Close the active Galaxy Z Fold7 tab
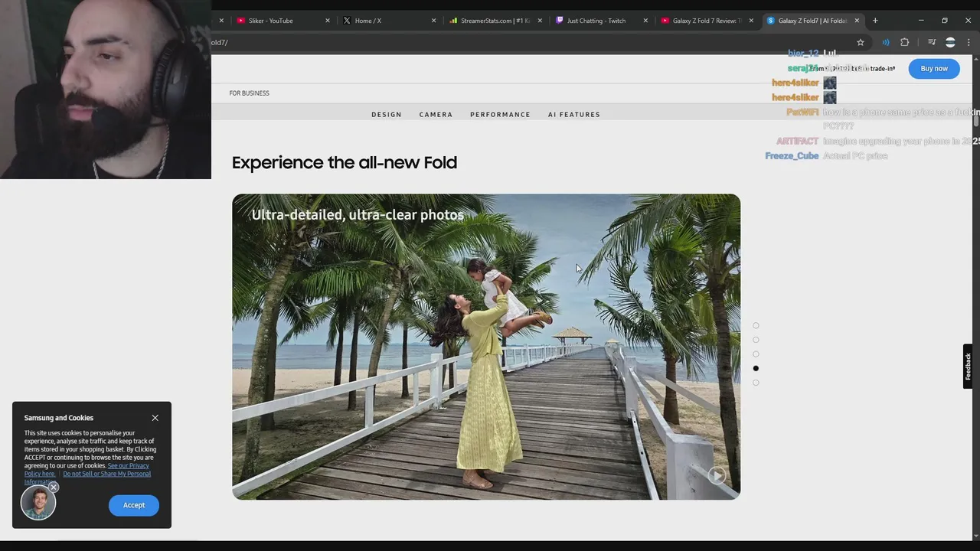This screenshot has height=551, width=980. pos(857,21)
